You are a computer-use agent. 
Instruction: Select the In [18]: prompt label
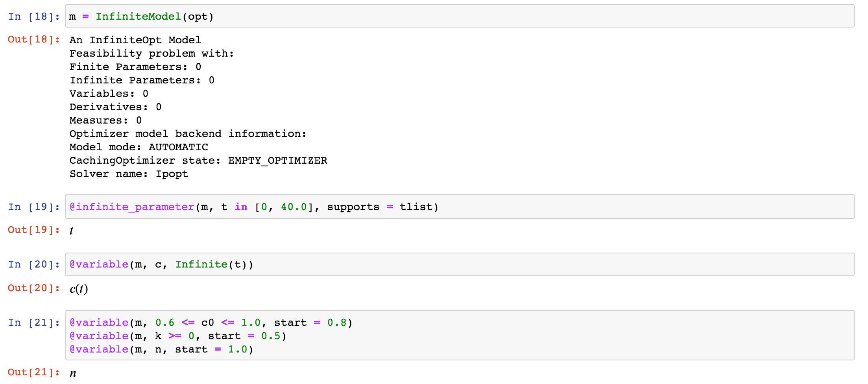pos(34,17)
